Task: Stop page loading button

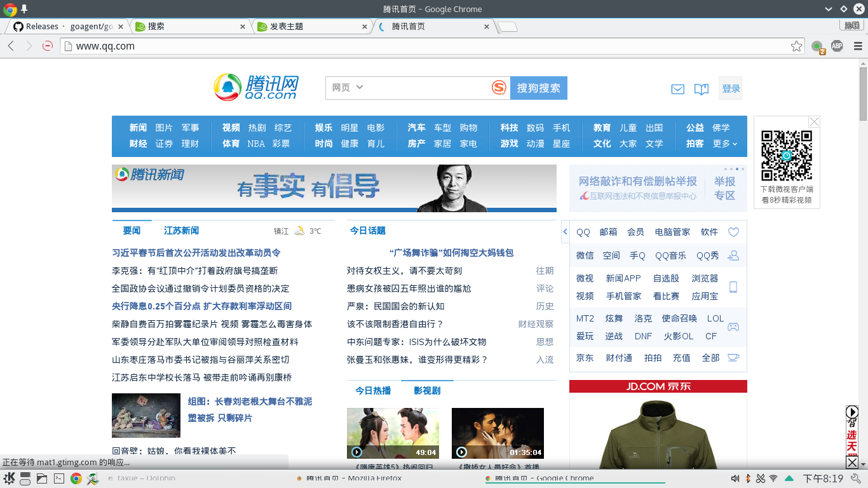Action: [x=48, y=46]
